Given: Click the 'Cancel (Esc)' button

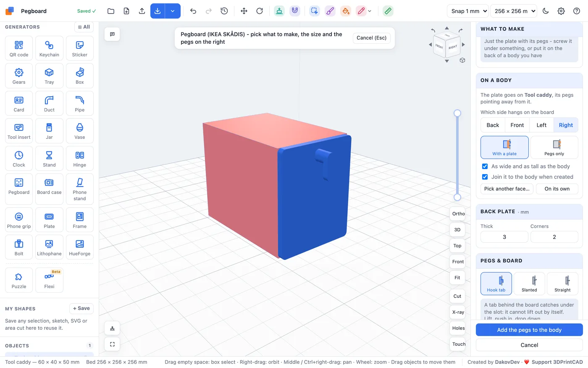Looking at the screenshot, I should [371, 38].
